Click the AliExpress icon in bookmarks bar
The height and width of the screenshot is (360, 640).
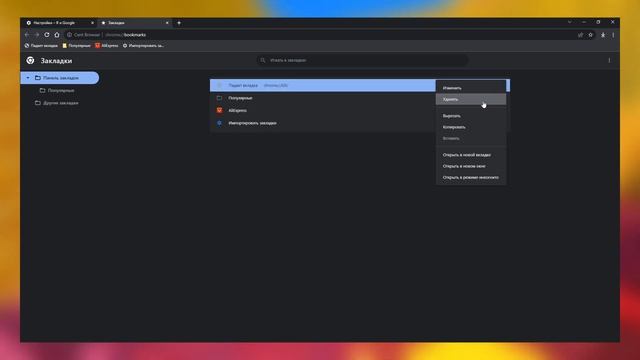coord(98,46)
